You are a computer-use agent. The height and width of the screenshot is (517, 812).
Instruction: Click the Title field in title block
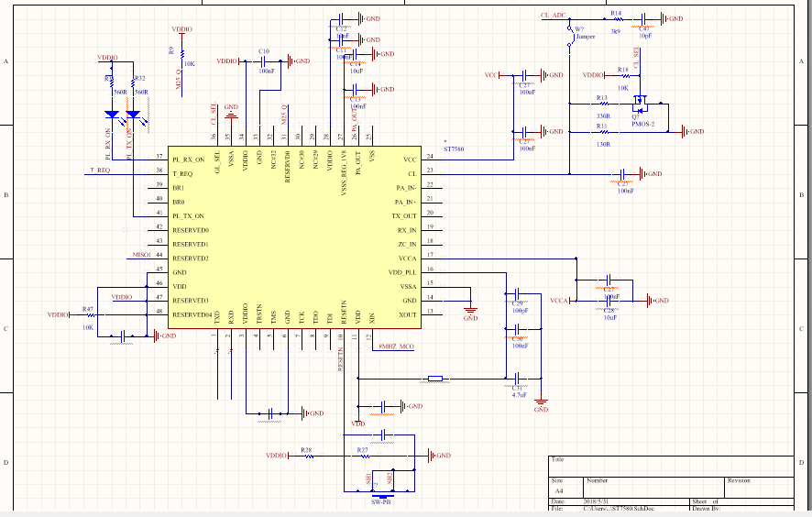(x=558, y=460)
